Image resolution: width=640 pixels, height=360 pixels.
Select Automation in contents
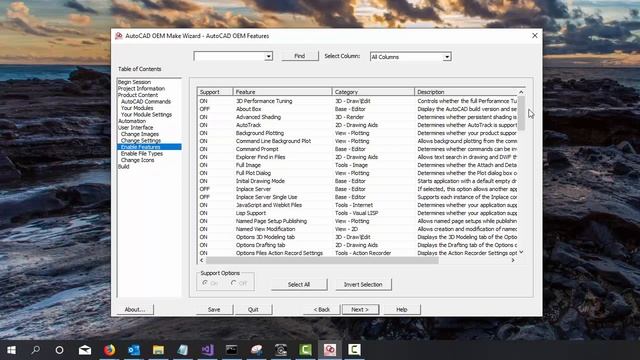132,121
